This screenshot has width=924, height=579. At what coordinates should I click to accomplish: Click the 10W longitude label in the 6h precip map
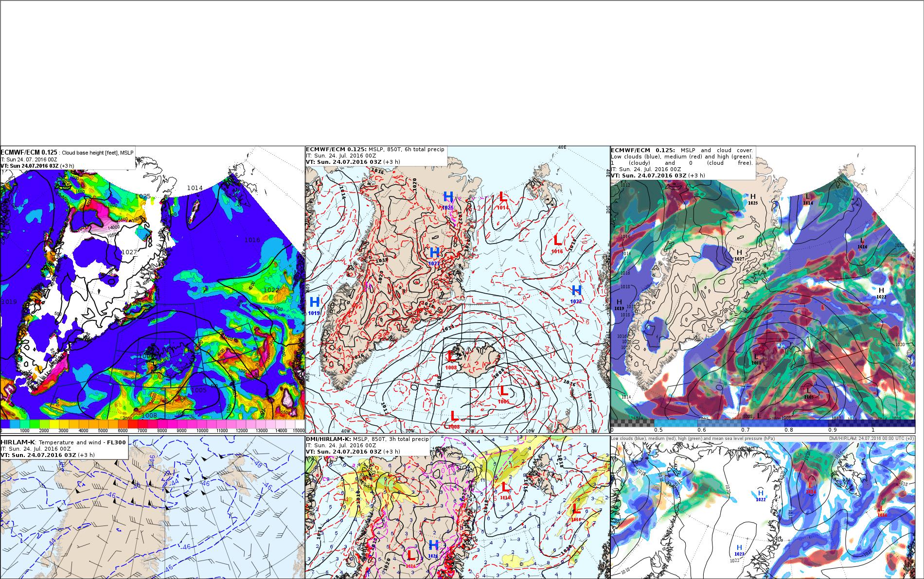coord(530,431)
